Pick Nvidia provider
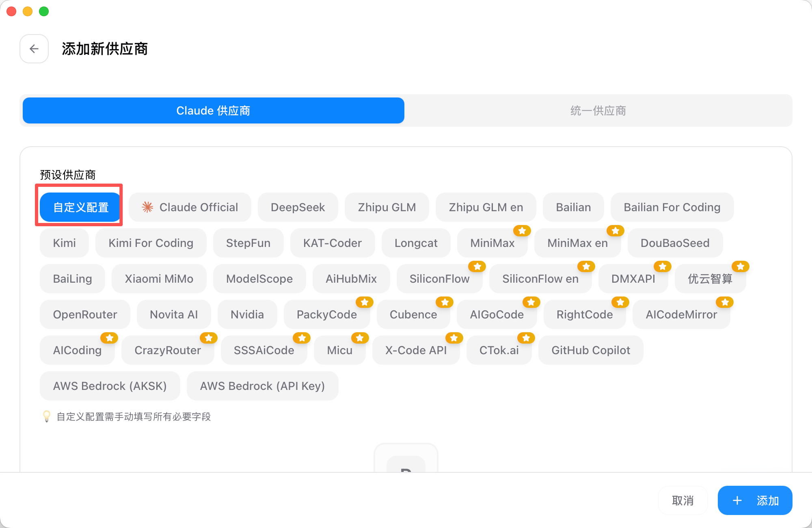Image resolution: width=812 pixels, height=528 pixels. tap(247, 314)
